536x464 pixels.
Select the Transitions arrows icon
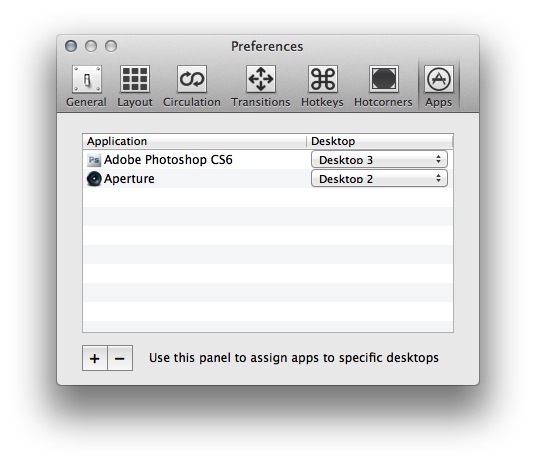click(261, 79)
